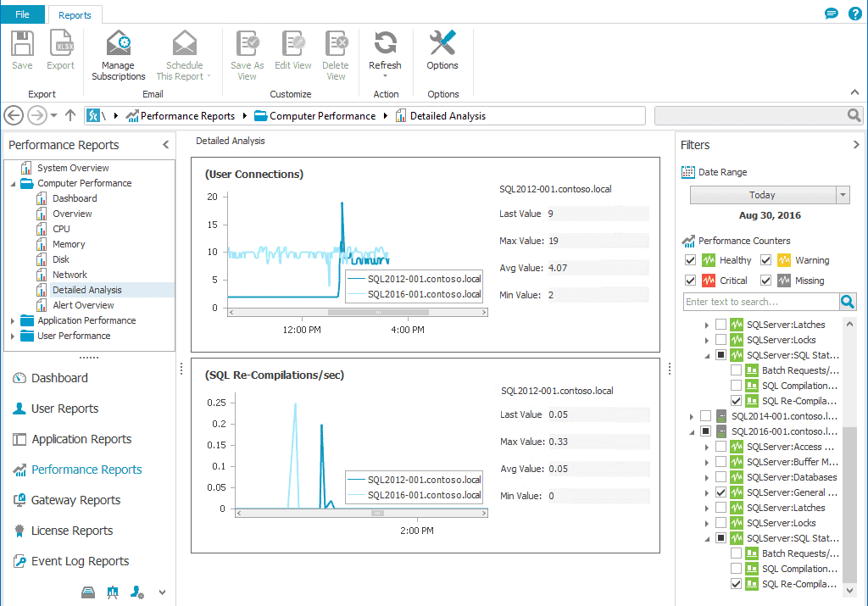Navigate back with the back arrow
Viewport: 868px width, 606px height.
[x=14, y=115]
